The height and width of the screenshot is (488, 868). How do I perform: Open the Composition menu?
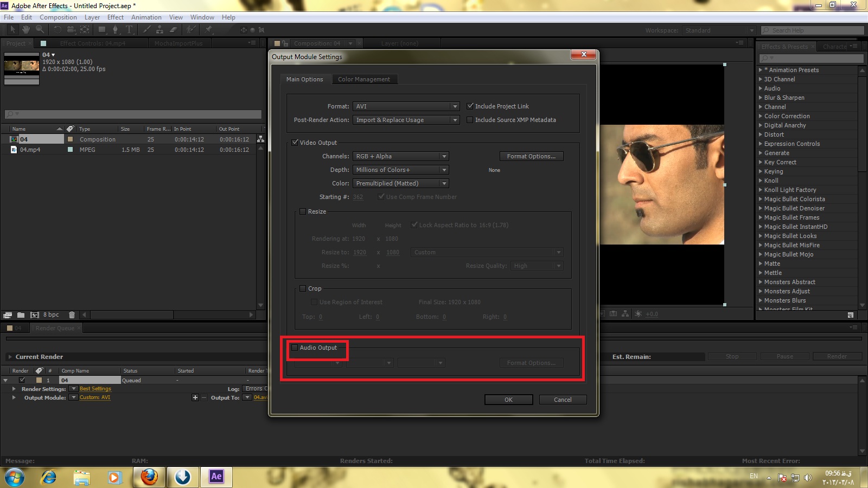coord(58,17)
